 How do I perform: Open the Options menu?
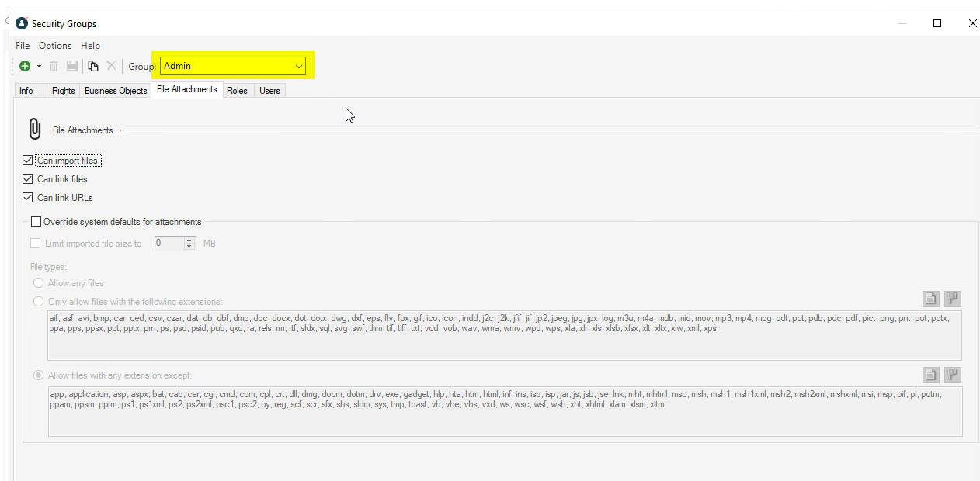tap(55, 46)
